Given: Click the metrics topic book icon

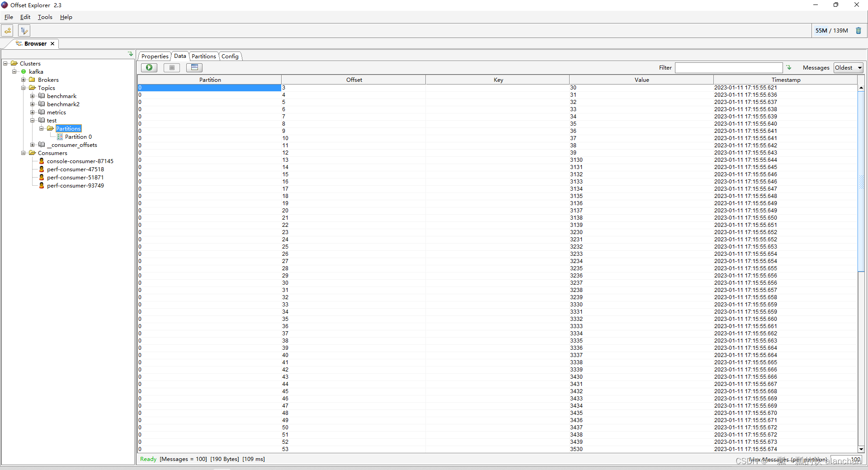Looking at the screenshot, I should tap(42, 113).
